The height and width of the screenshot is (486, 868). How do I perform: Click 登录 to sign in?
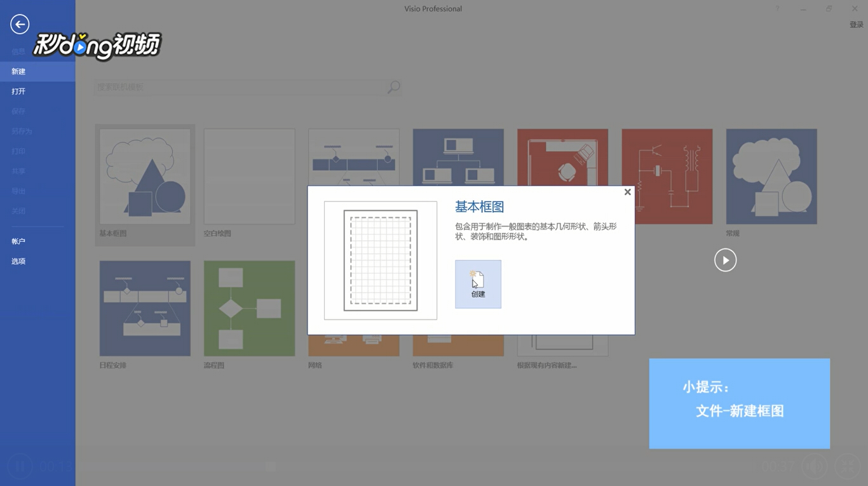pos(857,25)
